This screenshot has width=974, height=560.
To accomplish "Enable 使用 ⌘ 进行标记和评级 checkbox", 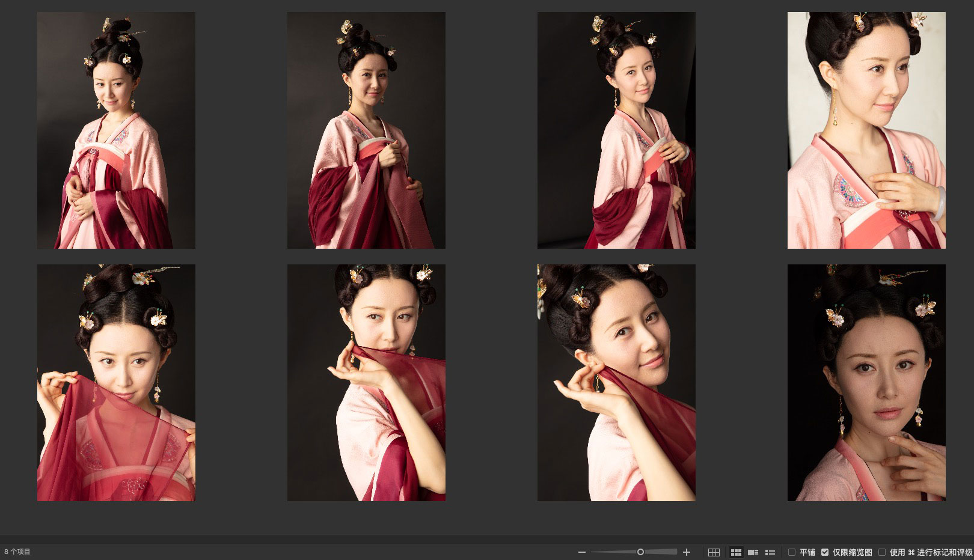I will pyautogui.click(x=882, y=552).
